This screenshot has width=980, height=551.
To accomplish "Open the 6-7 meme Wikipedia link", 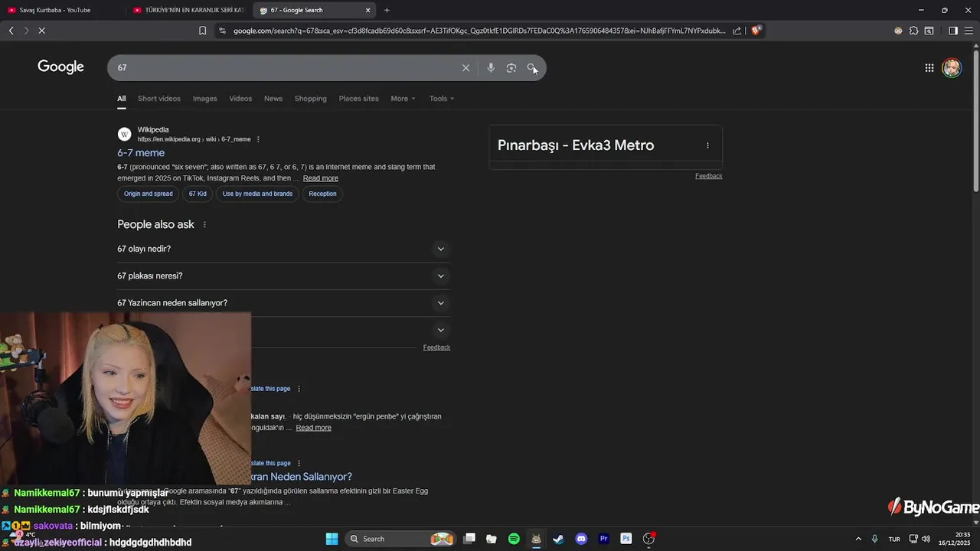I will tap(141, 153).
